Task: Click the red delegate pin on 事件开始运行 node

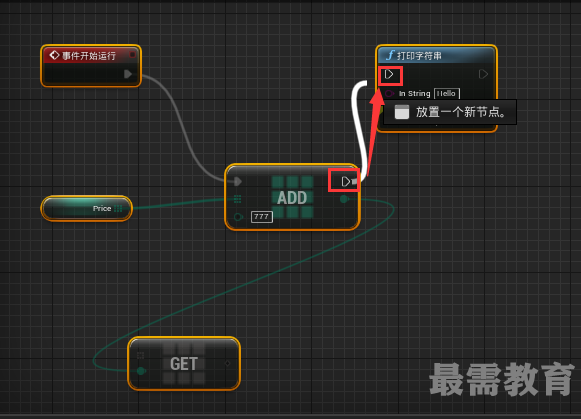Action: pos(132,55)
